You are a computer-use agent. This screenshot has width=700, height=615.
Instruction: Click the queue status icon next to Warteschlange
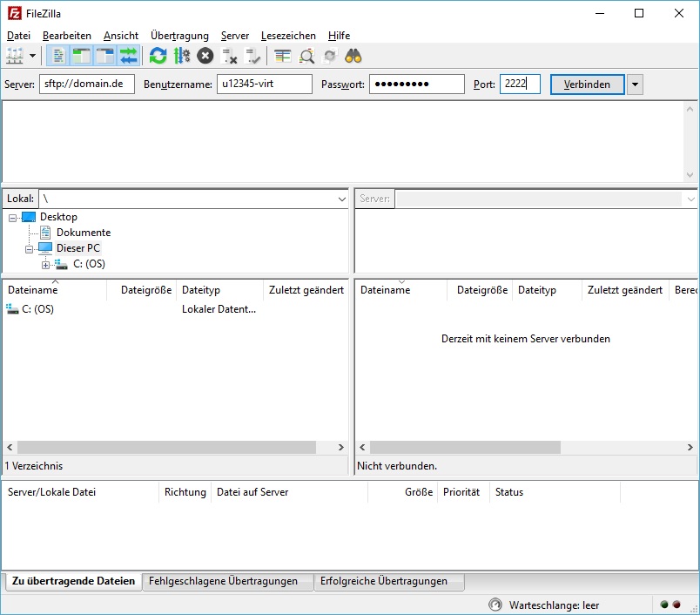coord(495,605)
